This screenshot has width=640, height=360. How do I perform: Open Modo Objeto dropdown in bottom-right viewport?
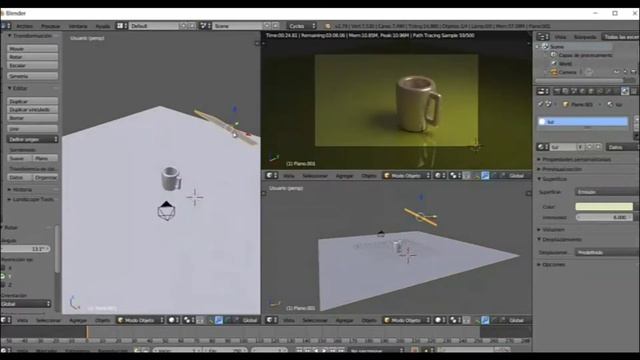click(407, 320)
